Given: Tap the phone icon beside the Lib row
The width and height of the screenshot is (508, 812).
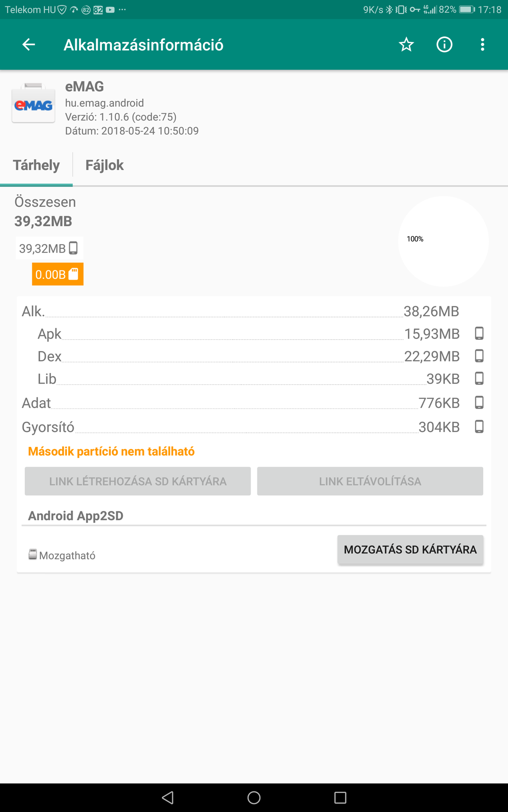Looking at the screenshot, I should pos(479,378).
